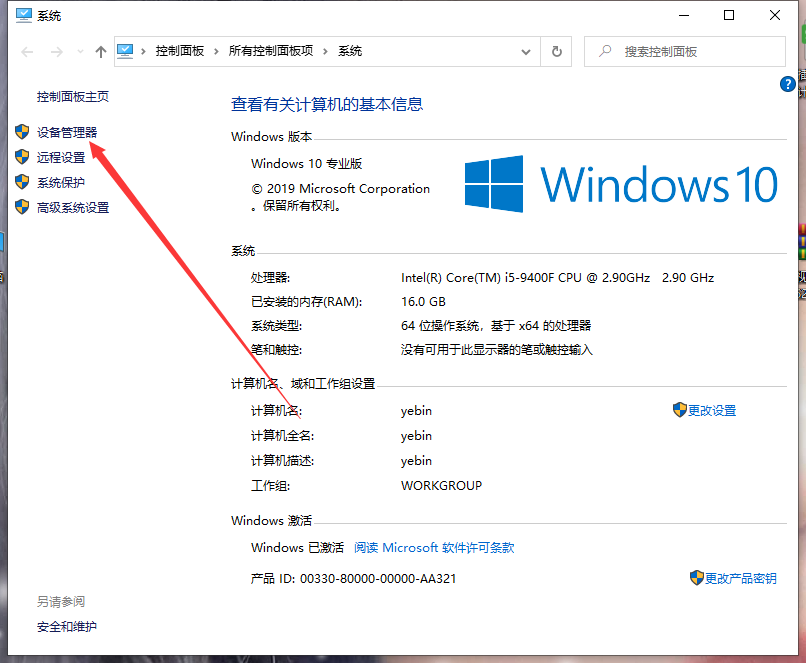Click processor value Intel(R) Core(TM) i5-9400F
This screenshot has height=663, width=806.
coord(557,278)
